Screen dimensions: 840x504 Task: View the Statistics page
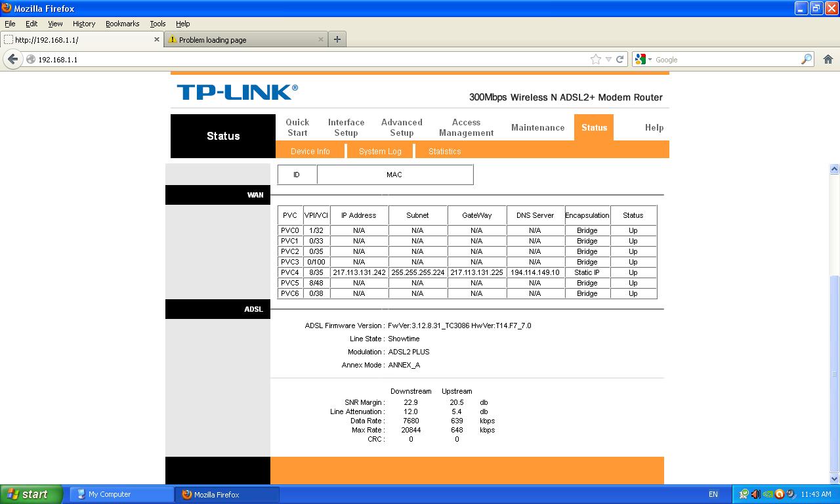click(444, 151)
